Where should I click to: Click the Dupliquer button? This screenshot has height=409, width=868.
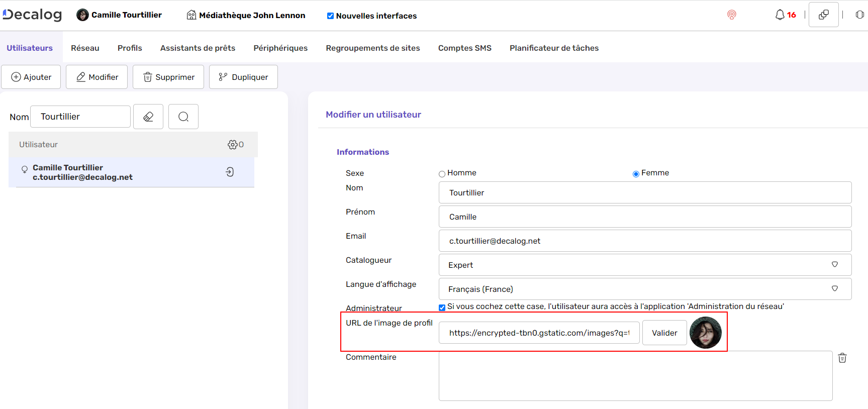point(243,77)
